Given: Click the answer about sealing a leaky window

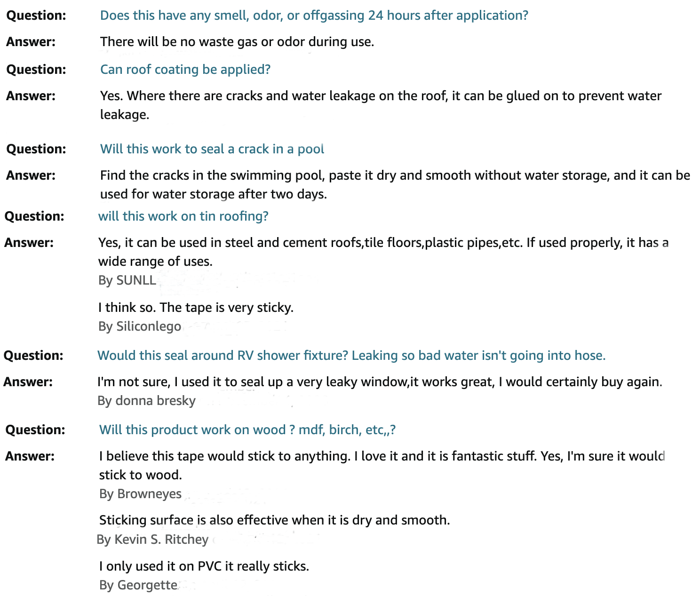Looking at the screenshot, I should pos(379,382).
